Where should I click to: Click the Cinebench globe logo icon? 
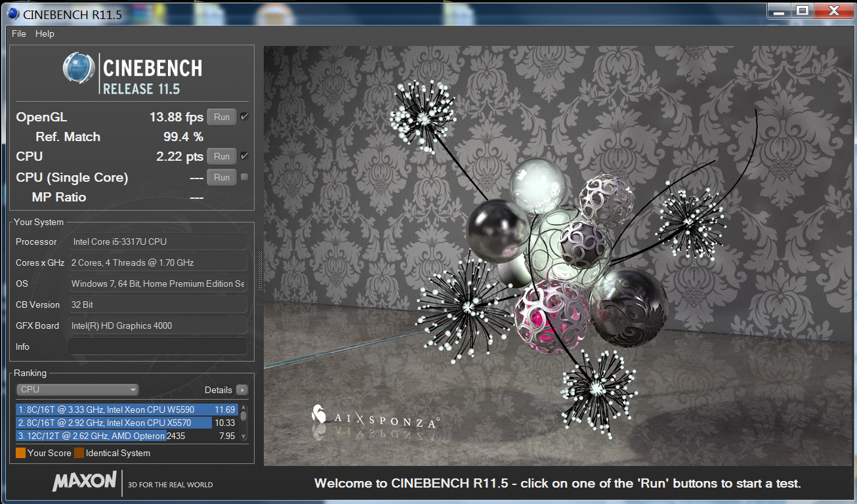coord(79,69)
